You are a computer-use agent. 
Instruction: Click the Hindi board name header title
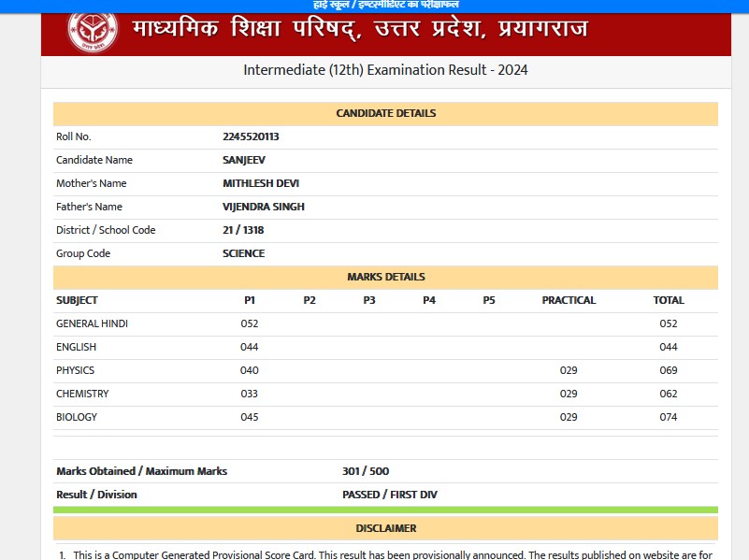[x=360, y=28]
